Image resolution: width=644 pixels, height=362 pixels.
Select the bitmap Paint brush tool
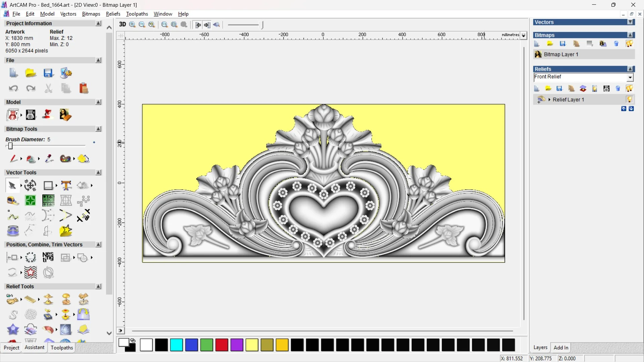coord(13,159)
